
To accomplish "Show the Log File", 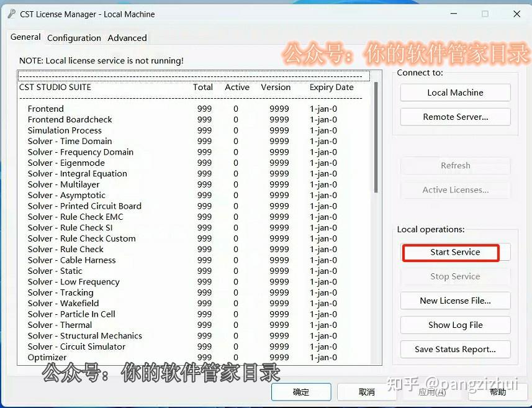I will [455, 325].
